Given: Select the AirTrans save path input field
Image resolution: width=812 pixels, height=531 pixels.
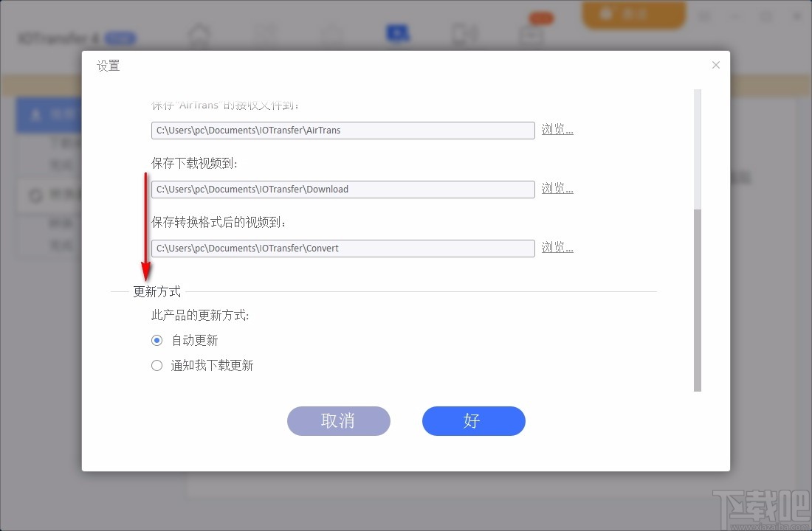Looking at the screenshot, I should pos(343,130).
